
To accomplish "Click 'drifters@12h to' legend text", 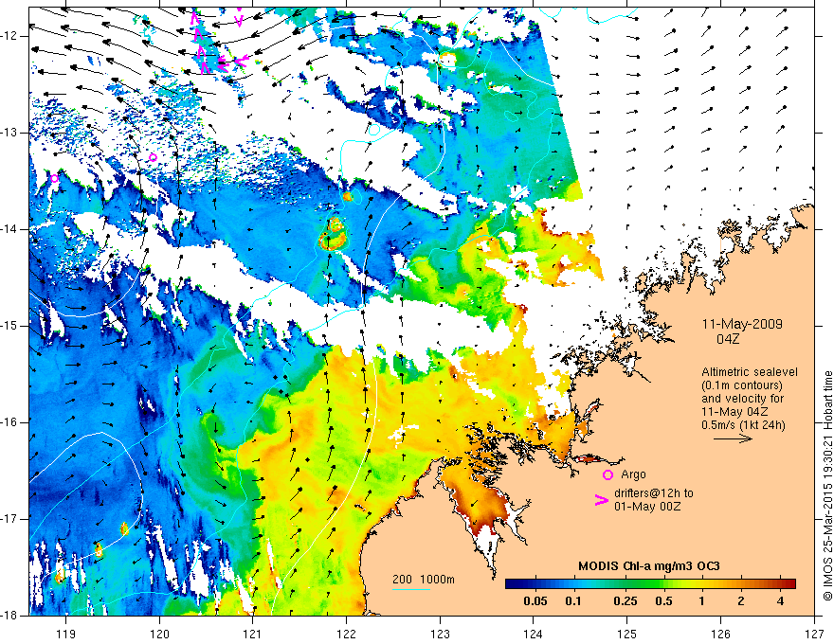I will [654, 493].
